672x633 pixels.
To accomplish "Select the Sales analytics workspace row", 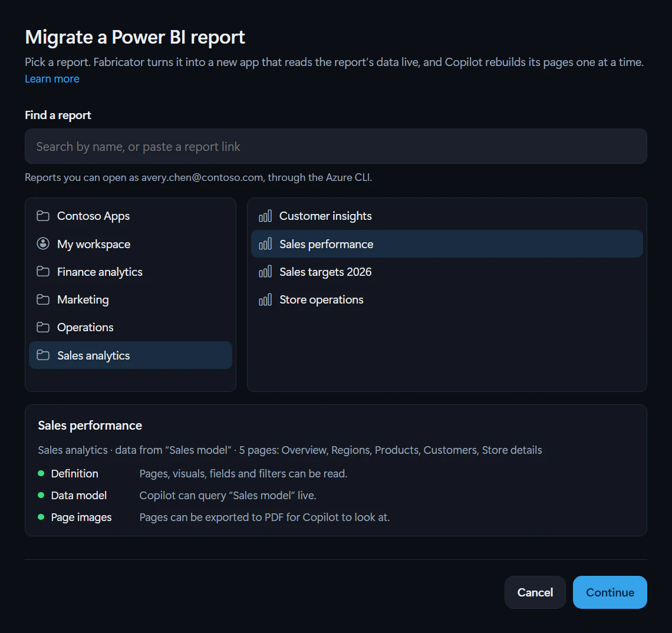I will coord(130,355).
